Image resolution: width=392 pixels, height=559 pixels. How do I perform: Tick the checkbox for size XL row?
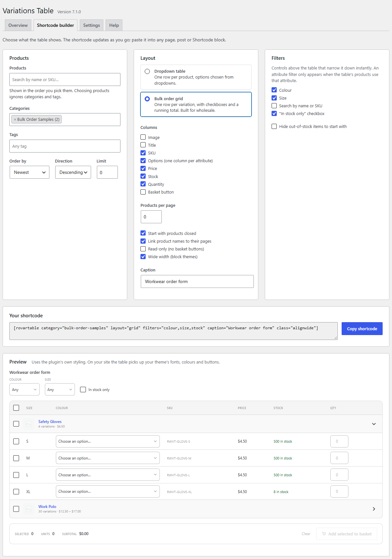pyautogui.click(x=16, y=491)
